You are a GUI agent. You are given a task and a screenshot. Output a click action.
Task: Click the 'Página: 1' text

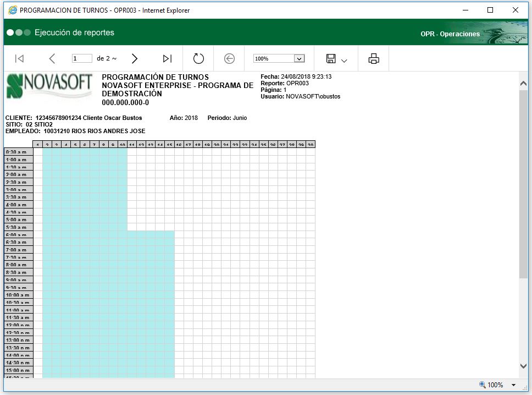274,90
